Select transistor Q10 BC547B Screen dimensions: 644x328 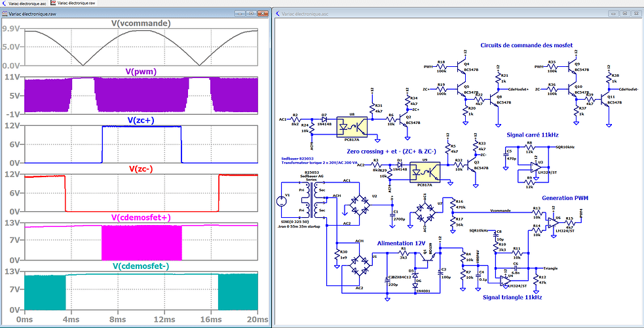pos(572,88)
